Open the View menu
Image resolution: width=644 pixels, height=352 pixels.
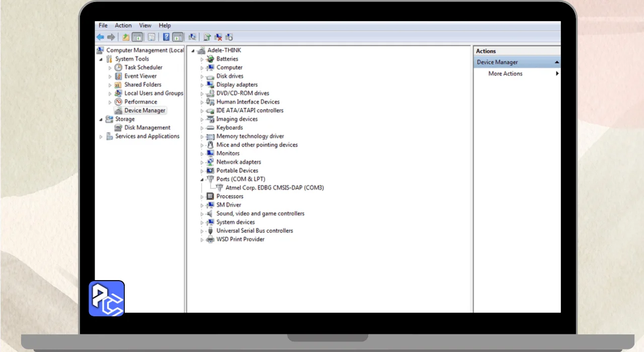145,26
